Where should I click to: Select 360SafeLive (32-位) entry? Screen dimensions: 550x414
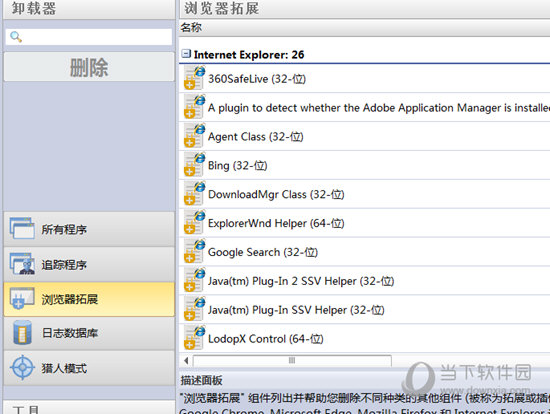click(x=364, y=79)
